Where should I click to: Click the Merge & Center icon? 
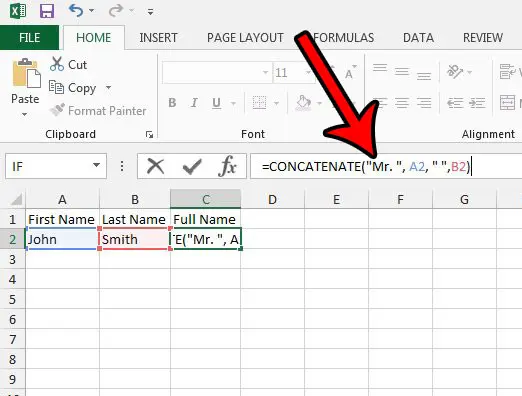pyautogui.click(x=507, y=103)
